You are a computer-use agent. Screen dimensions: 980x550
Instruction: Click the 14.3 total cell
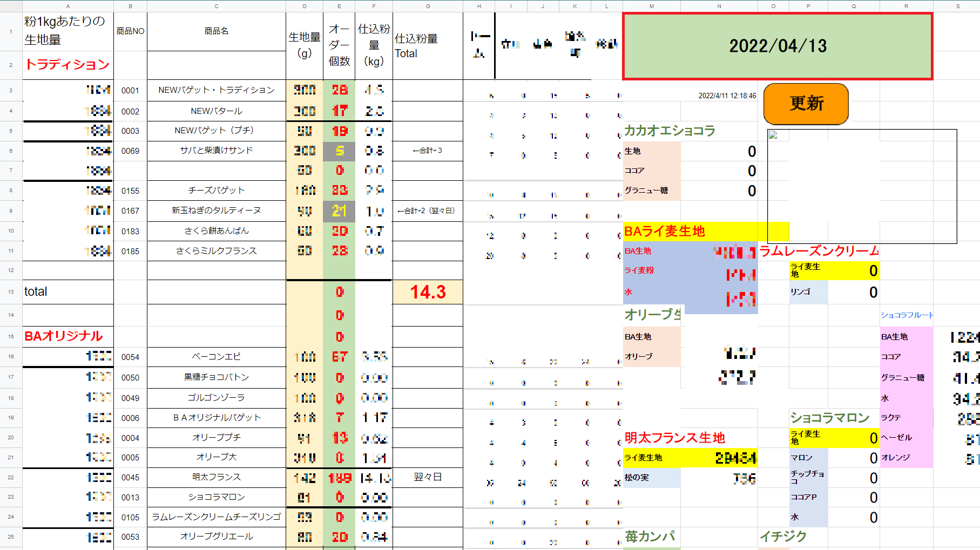tap(428, 292)
